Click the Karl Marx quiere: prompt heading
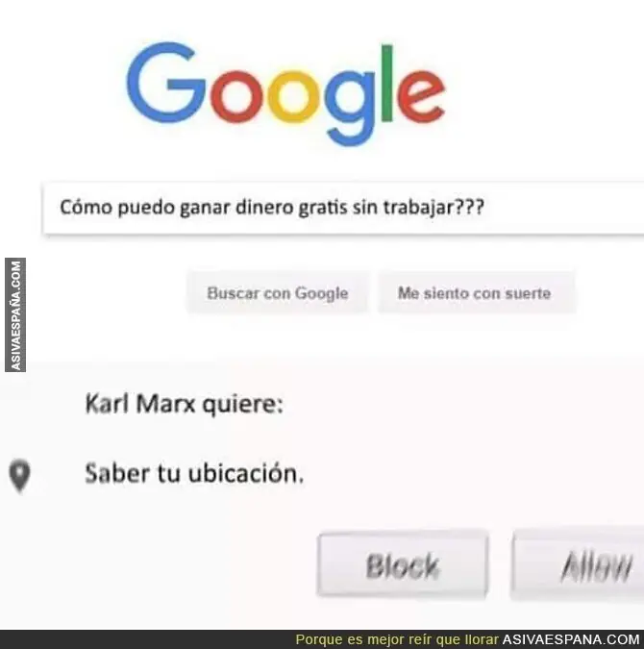The width and height of the screenshot is (644, 649). pos(185,404)
